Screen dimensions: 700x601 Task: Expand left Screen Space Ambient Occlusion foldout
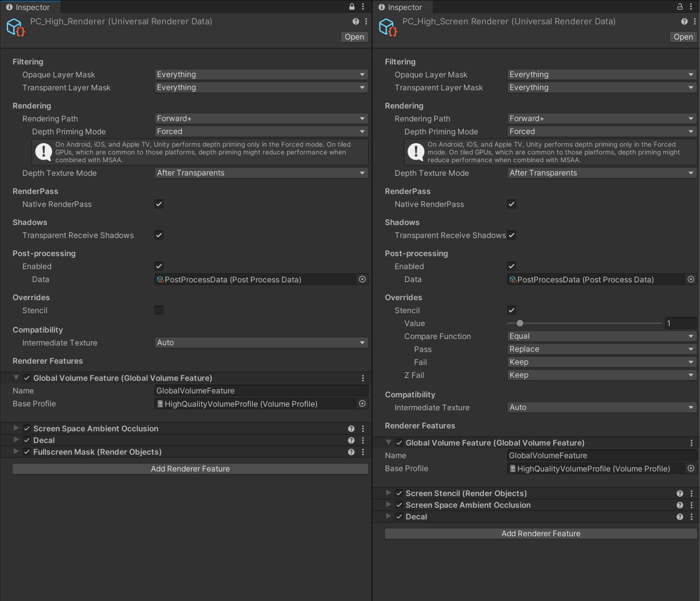[x=16, y=428]
